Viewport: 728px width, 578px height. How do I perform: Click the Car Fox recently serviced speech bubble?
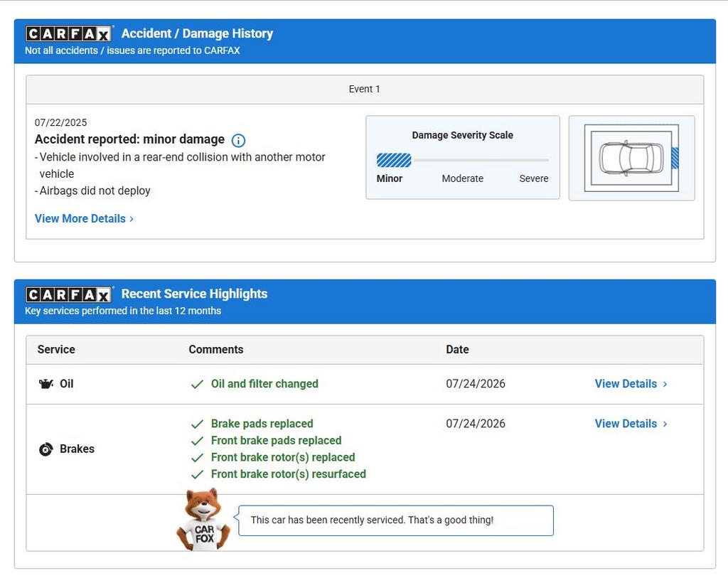[395, 520]
